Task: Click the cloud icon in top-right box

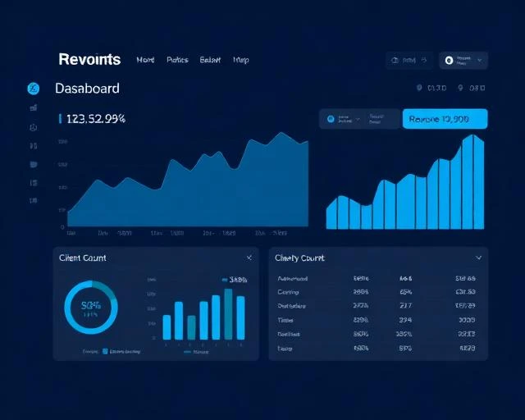Action: tap(395, 60)
